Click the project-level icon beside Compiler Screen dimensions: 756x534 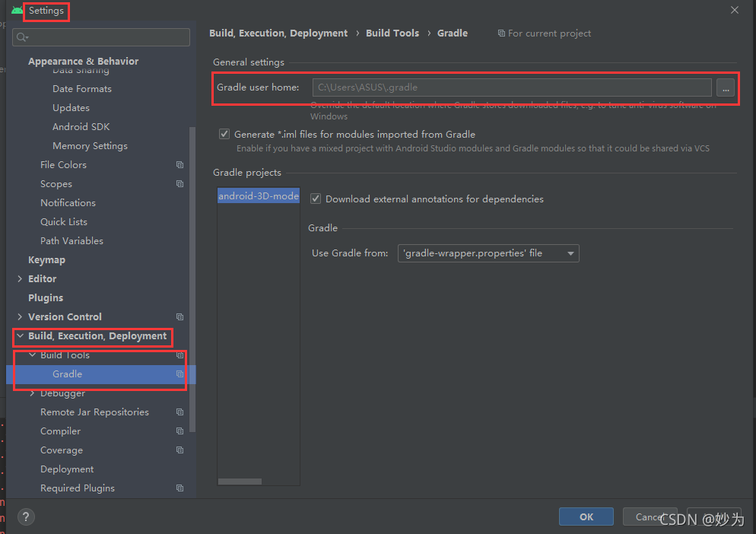179,431
